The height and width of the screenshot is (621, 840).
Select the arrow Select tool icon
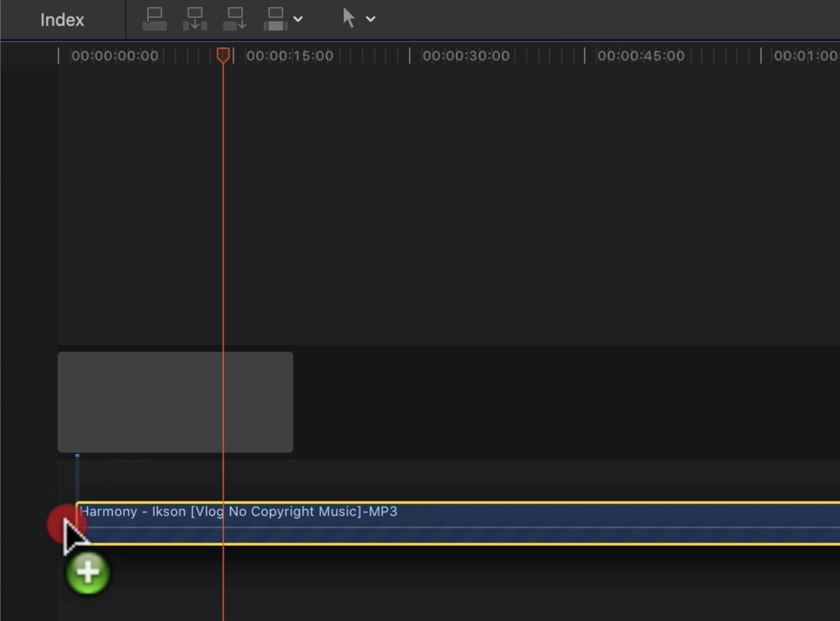coord(349,18)
